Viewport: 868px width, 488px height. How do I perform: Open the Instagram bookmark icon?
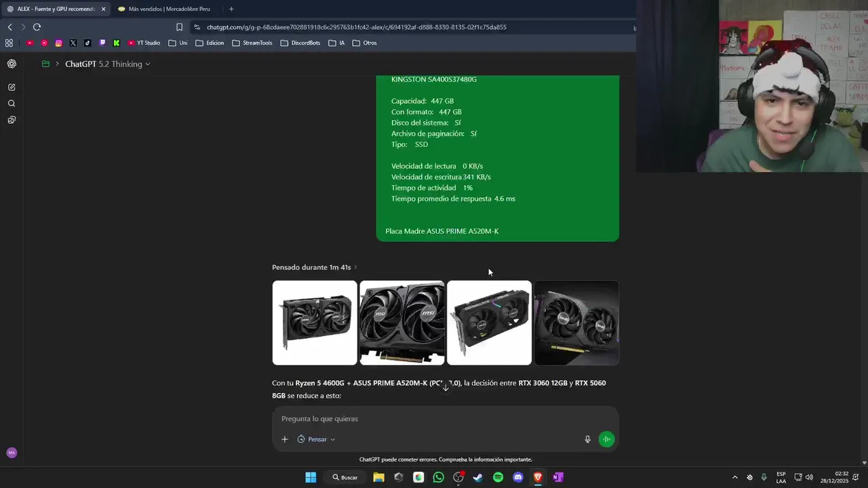[58, 43]
